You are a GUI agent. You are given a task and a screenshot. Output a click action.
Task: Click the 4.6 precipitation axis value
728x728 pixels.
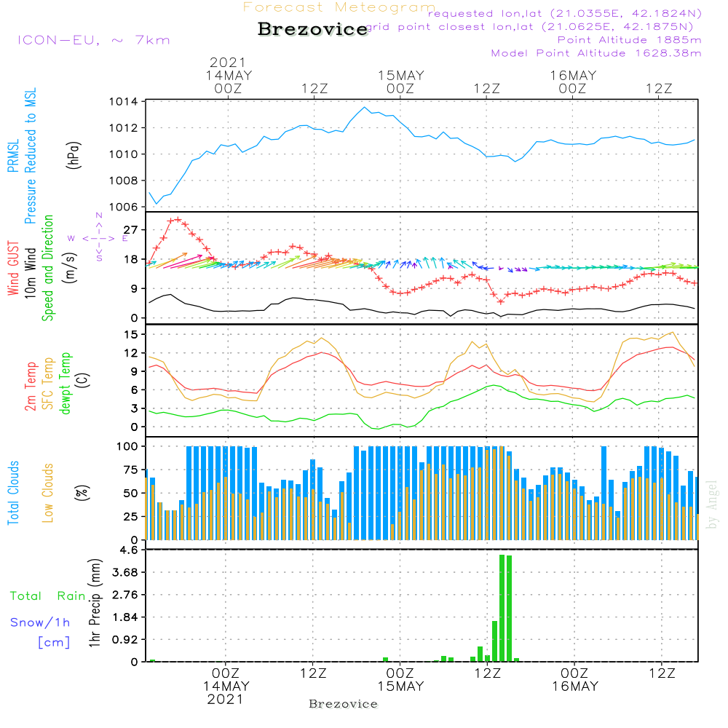[129, 550]
